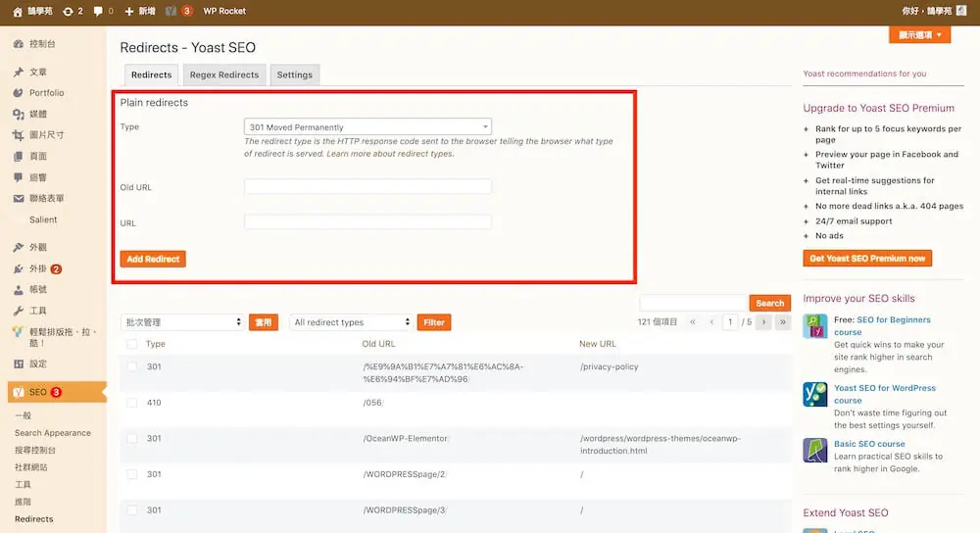980x533 pixels.
Task: Click the Plugins icon with badge 2
Action: (x=18, y=268)
